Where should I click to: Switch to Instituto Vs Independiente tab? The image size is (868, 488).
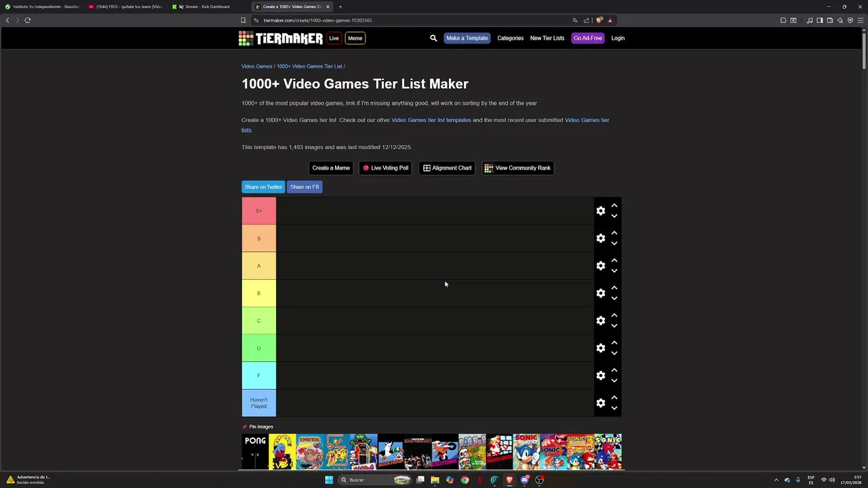coord(42,7)
